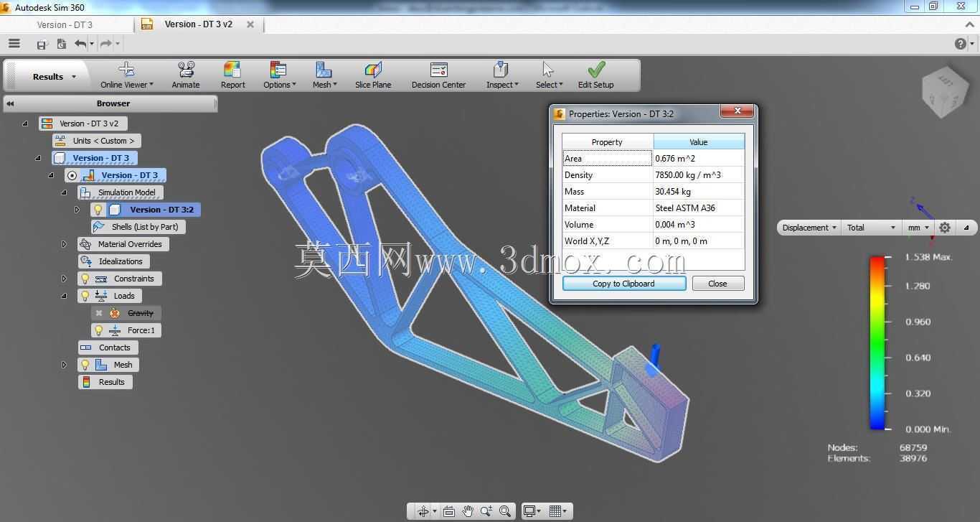Open the Displacement result type dropdown
Screen dimensions: 980x522
809,228
